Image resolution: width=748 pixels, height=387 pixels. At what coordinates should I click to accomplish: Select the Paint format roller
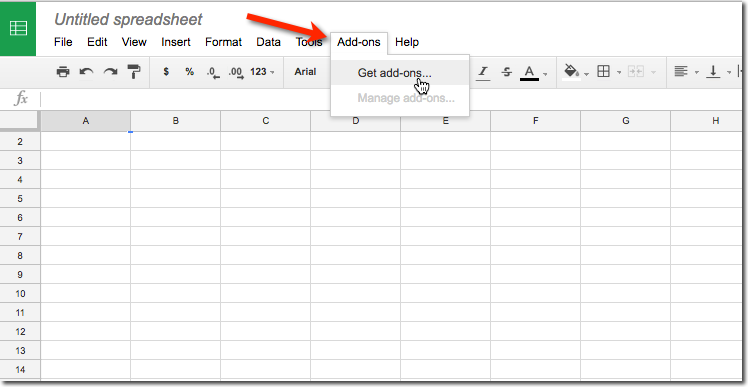[x=134, y=72]
